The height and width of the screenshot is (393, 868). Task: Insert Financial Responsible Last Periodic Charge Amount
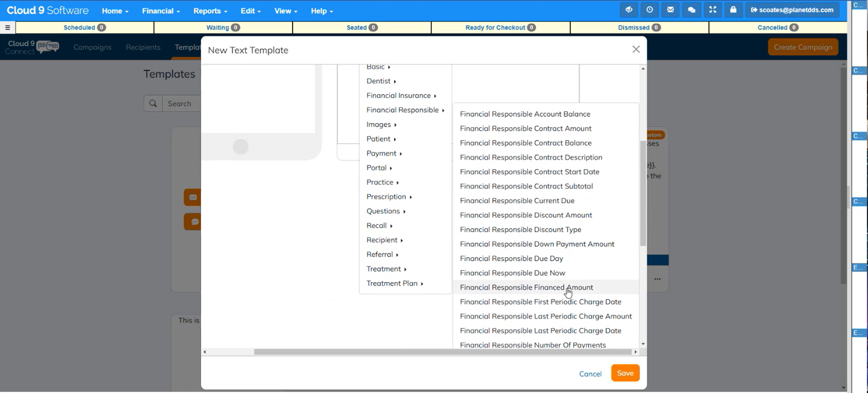point(546,317)
